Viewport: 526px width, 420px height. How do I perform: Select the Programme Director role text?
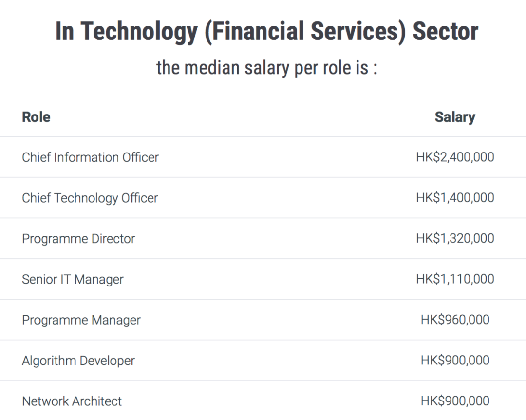[78, 239]
